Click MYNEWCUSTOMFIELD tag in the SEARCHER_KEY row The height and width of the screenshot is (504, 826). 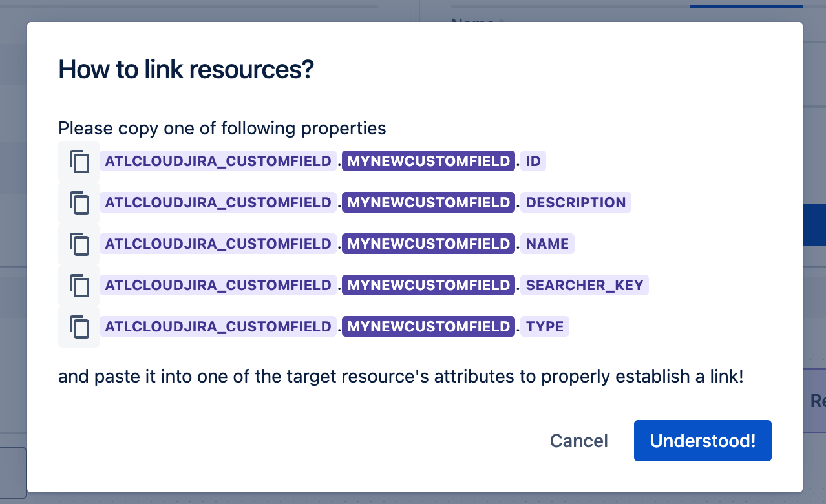click(x=429, y=286)
